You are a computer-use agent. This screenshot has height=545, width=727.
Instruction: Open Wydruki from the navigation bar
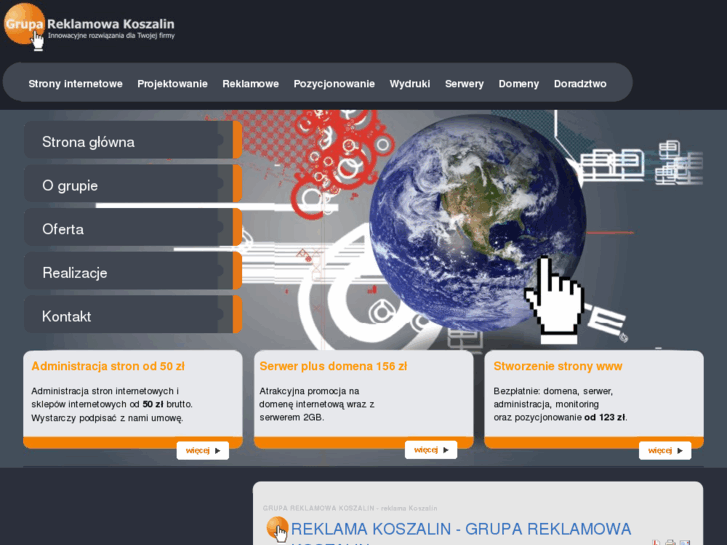(x=410, y=84)
